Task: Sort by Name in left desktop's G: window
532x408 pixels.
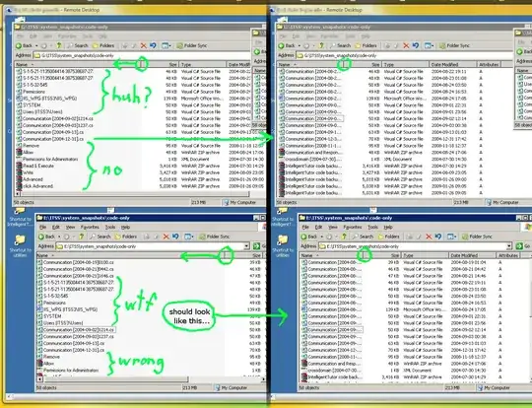Action: [78, 64]
